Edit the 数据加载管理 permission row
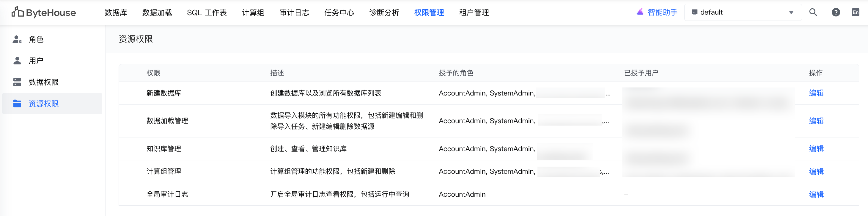868x216 pixels. coord(816,121)
